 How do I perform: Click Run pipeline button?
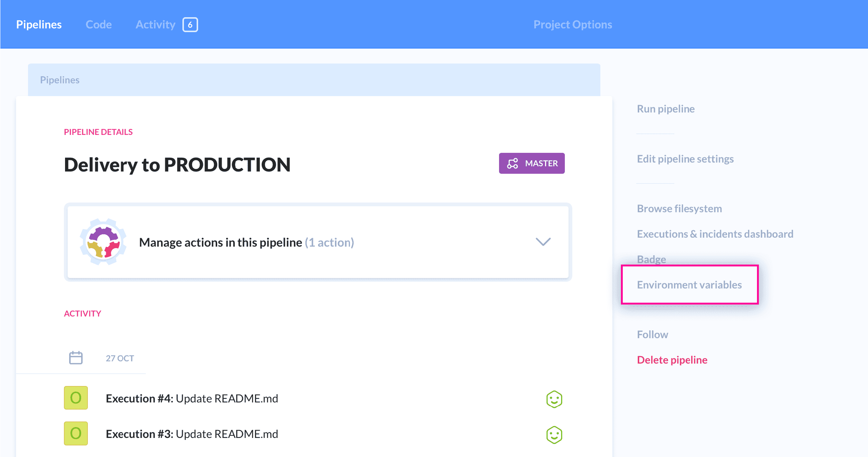666,108
